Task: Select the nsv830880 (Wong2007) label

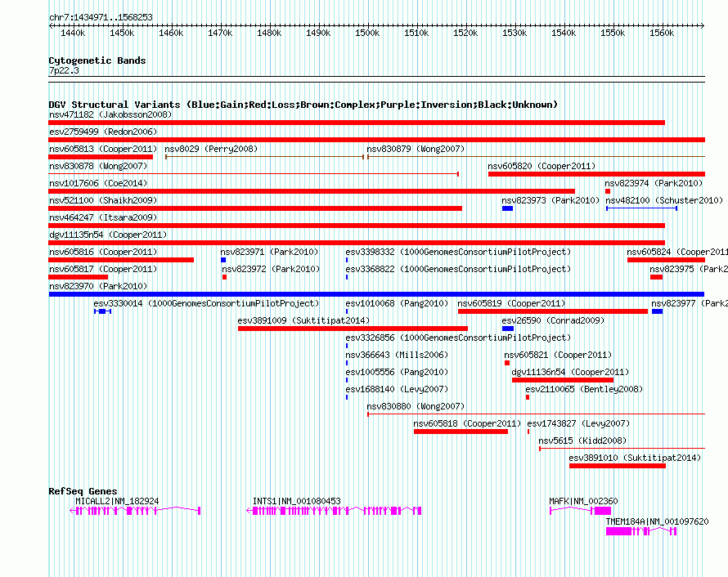Action: [x=416, y=406]
